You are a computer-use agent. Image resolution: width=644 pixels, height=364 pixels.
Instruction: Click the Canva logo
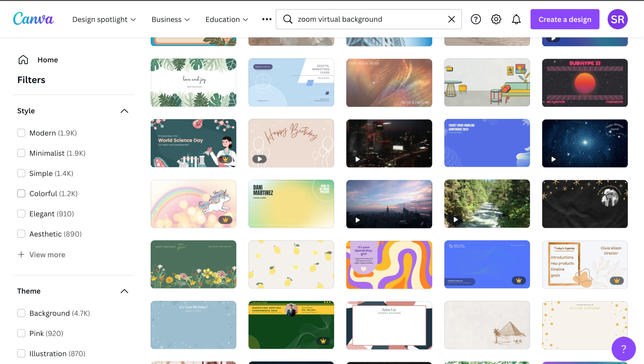[33, 19]
